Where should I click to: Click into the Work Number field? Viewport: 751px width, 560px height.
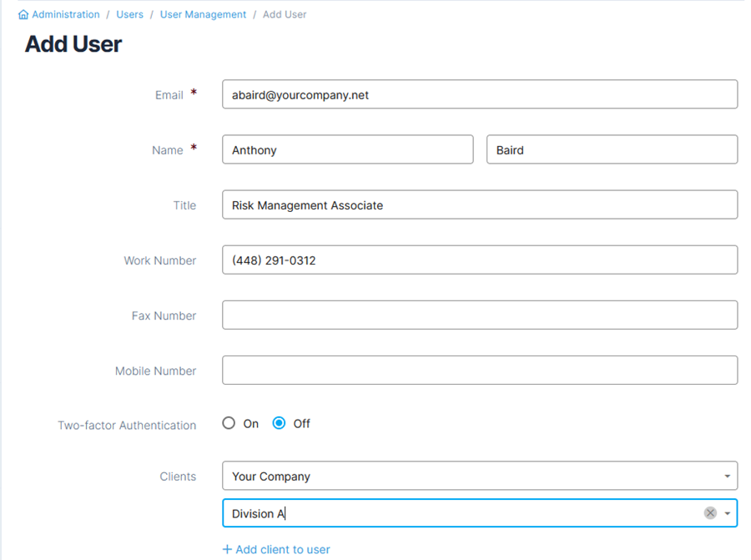point(480,260)
